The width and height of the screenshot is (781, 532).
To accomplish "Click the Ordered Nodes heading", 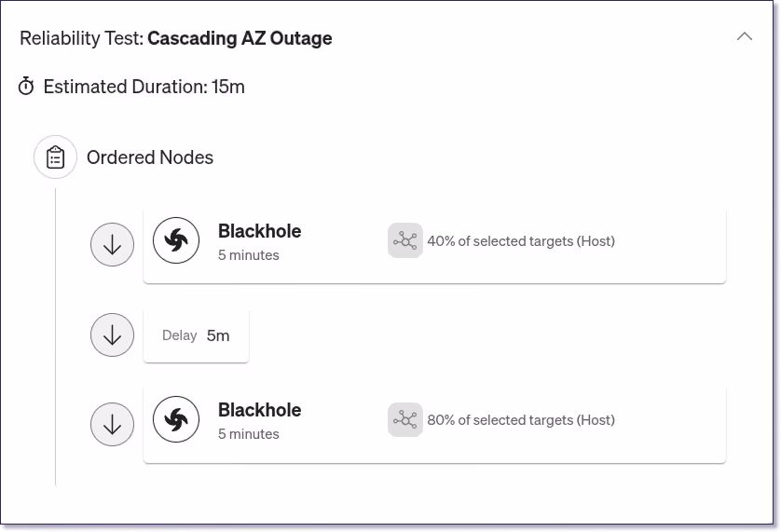I will click(150, 157).
